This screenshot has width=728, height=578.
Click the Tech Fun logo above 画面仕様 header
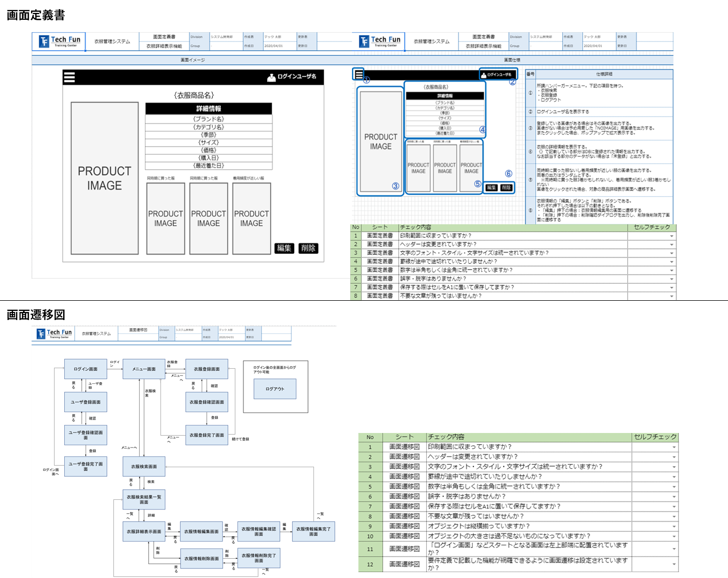tap(379, 41)
